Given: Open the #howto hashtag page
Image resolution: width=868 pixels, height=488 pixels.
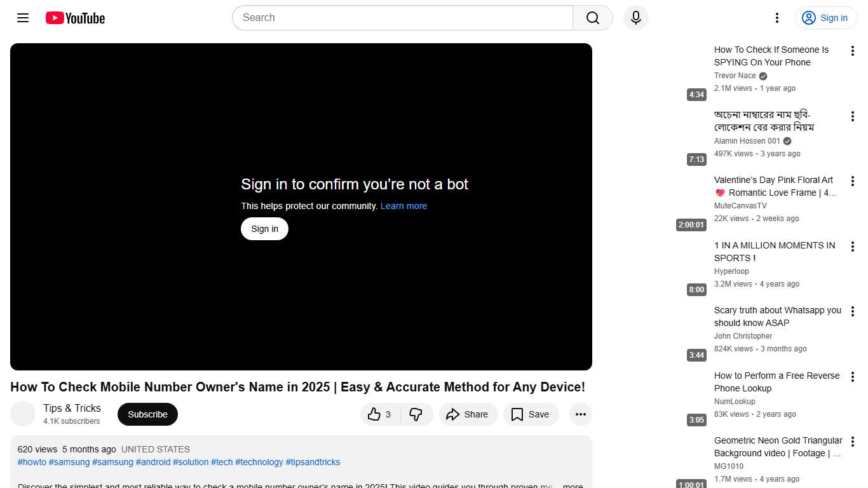Looking at the screenshot, I should [31, 462].
